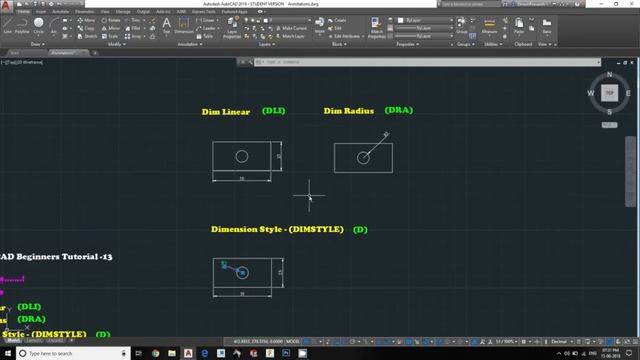Click the Group tool
640x360 pixels.
coord(462,25)
